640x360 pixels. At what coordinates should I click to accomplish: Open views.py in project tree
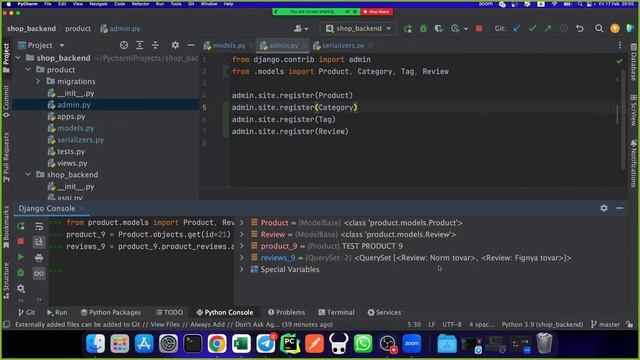pos(72,163)
